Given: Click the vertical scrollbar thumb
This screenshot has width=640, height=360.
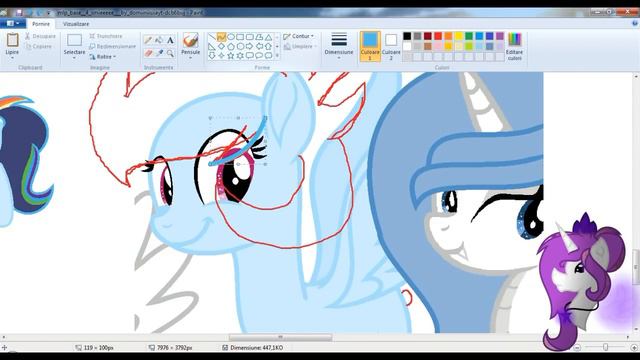Looking at the screenshot, I should coord(636,267).
